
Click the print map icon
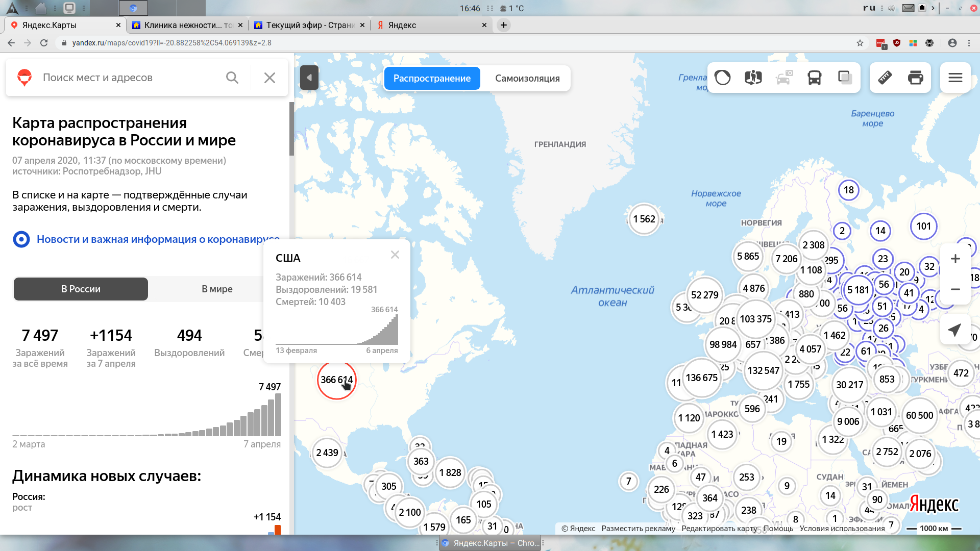click(x=916, y=78)
